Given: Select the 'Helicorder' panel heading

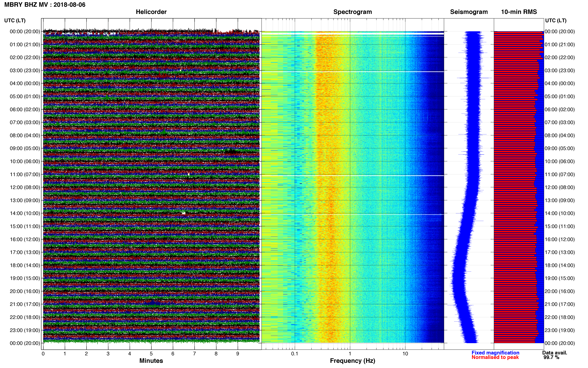Looking at the screenshot, I should [151, 12].
